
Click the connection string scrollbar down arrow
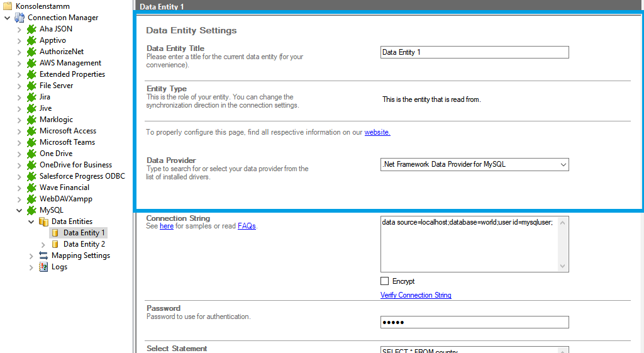pyautogui.click(x=563, y=266)
